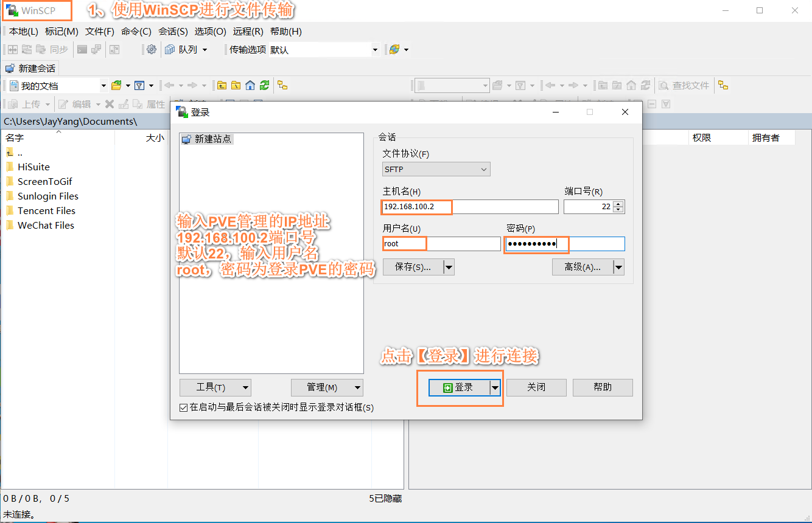The height and width of the screenshot is (523, 812).
Task: Uncheck the show-login-dialog-at-startup option
Action: click(183, 407)
